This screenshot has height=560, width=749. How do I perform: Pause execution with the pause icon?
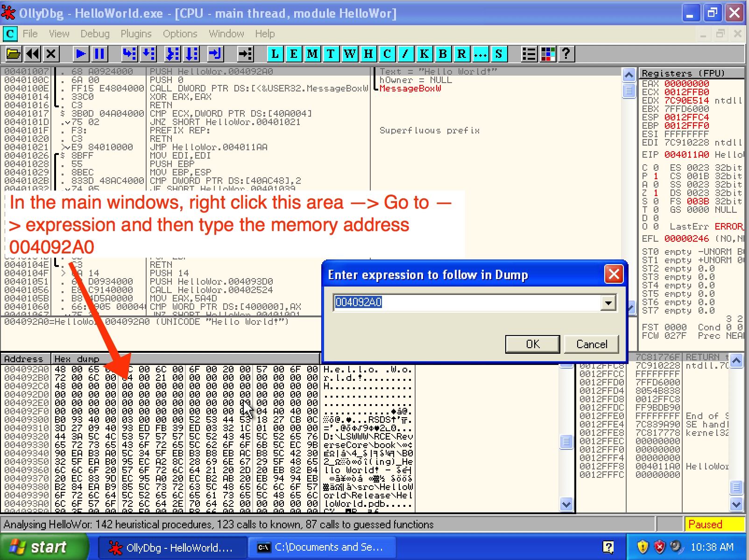[99, 54]
